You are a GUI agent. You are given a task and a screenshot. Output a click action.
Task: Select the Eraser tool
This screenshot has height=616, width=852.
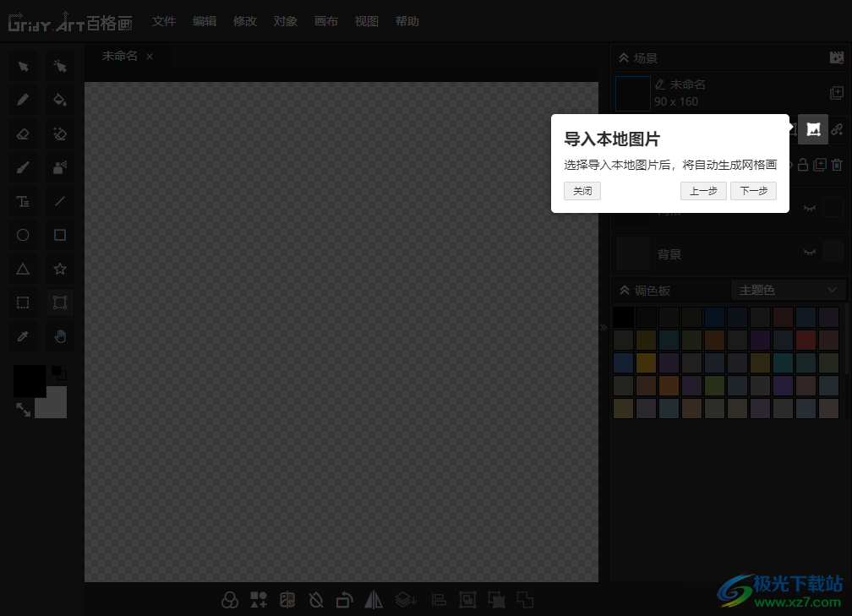click(22, 133)
